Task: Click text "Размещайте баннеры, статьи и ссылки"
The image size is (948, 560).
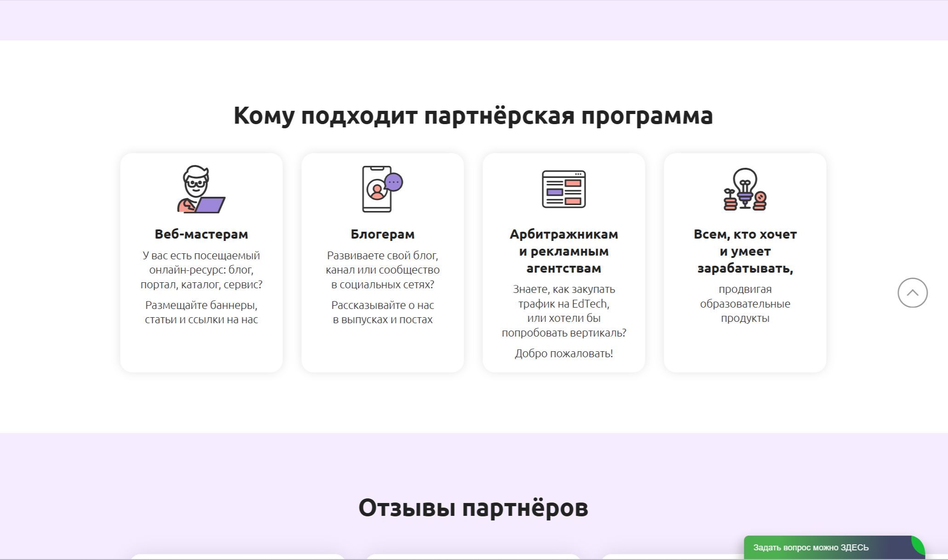Action: pos(201,312)
